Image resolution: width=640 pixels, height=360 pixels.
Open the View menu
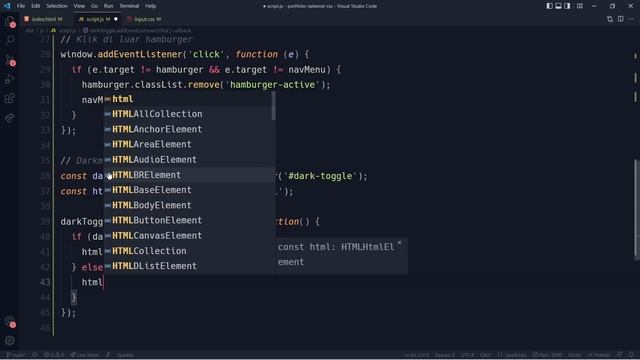pos(79,6)
